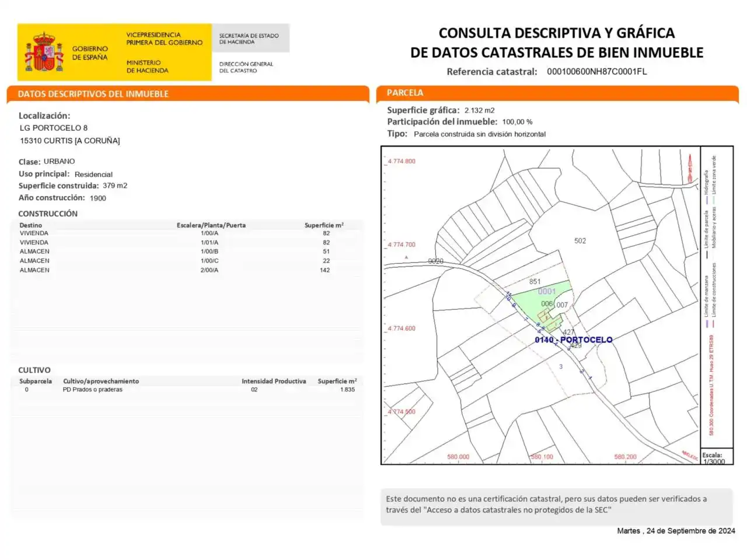Screen dimensions: 747x560
Task: Click coordinate label 4.774.600 on the map
Action: [x=402, y=328]
